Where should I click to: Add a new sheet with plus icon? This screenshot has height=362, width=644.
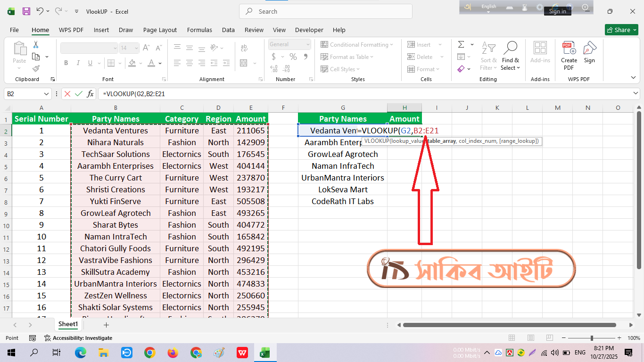point(106,325)
